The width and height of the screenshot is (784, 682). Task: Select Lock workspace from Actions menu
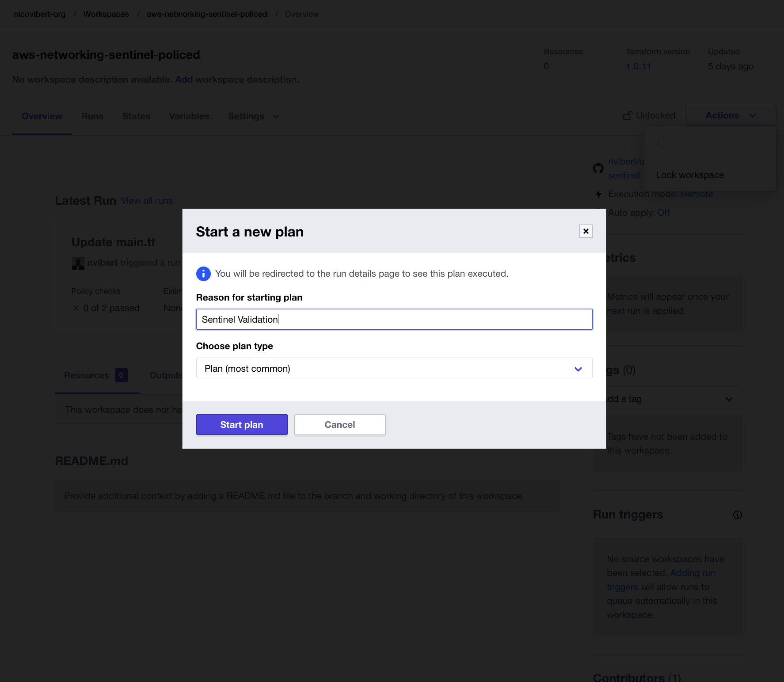click(689, 175)
